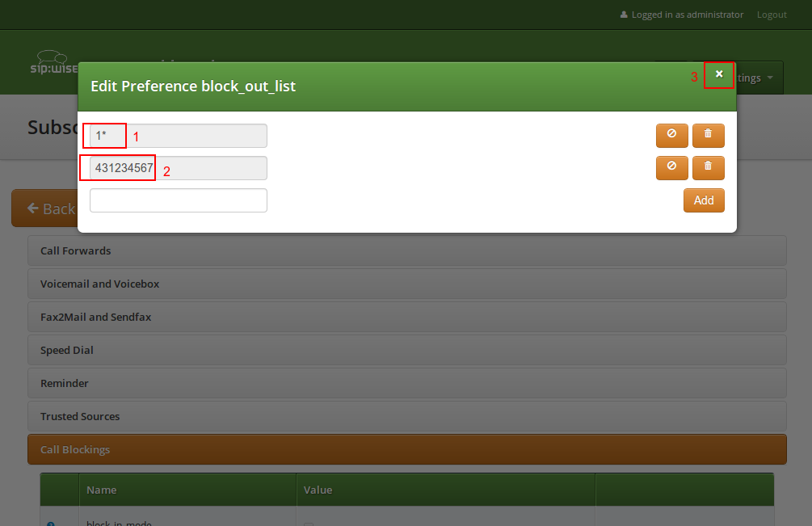Disable the 431234567 block entry
This screenshot has width=812, height=526.
(x=671, y=167)
